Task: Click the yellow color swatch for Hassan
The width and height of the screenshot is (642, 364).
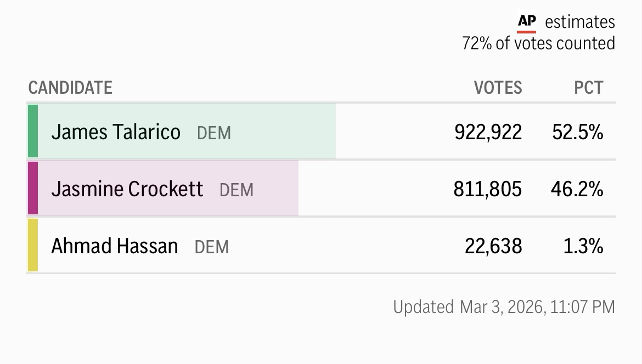Action: tap(33, 245)
